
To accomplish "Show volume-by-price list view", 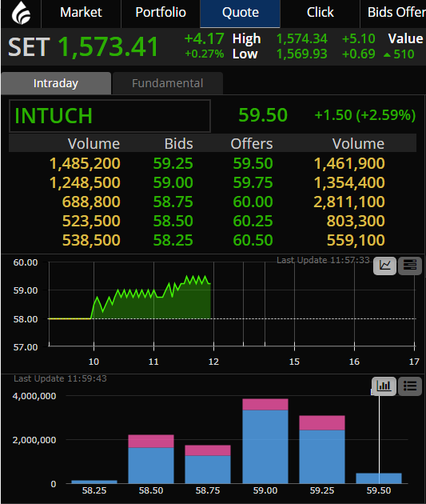I will click(410, 386).
